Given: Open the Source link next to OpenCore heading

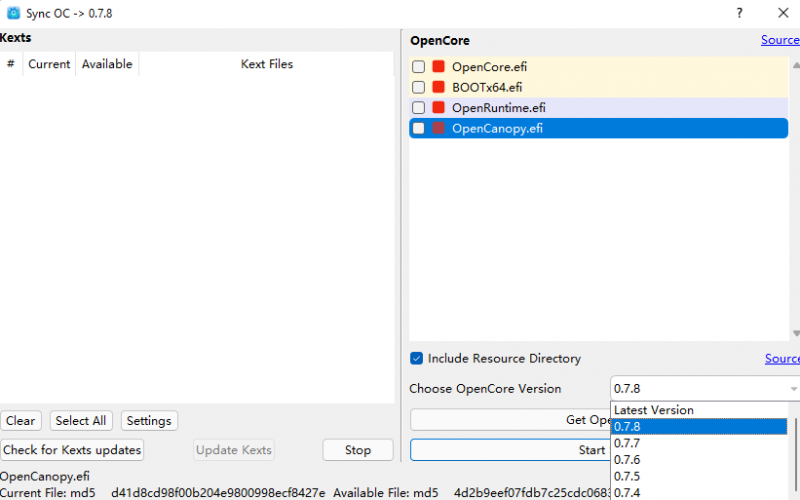Looking at the screenshot, I should (x=780, y=40).
